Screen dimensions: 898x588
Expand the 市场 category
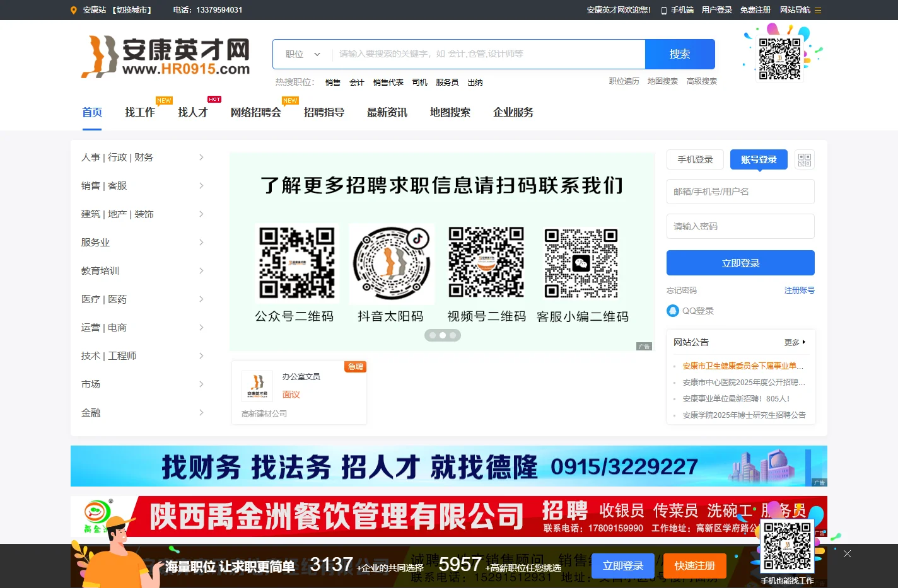click(143, 384)
